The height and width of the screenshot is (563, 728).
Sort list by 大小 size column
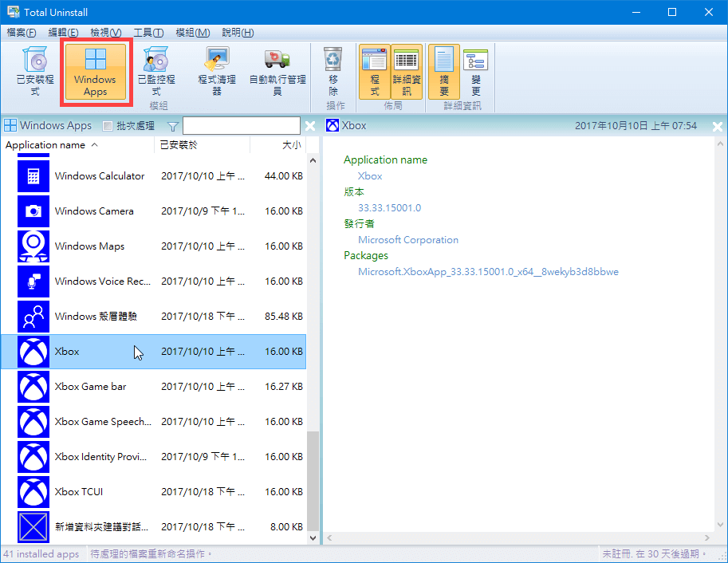click(291, 145)
